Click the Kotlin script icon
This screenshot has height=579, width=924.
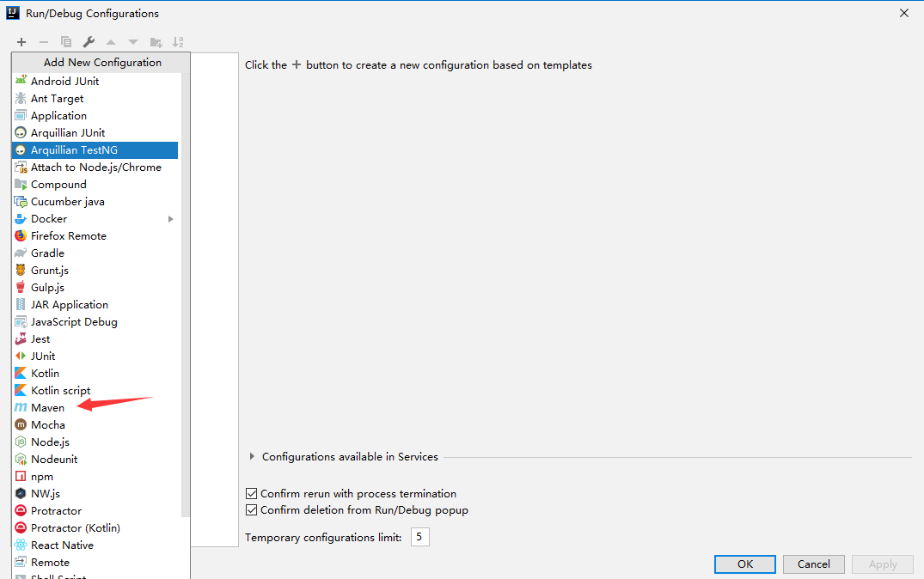click(21, 390)
